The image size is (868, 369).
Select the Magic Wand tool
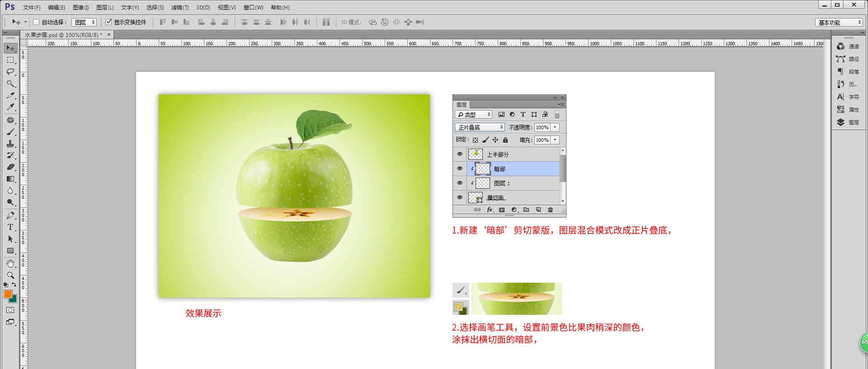[10, 84]
